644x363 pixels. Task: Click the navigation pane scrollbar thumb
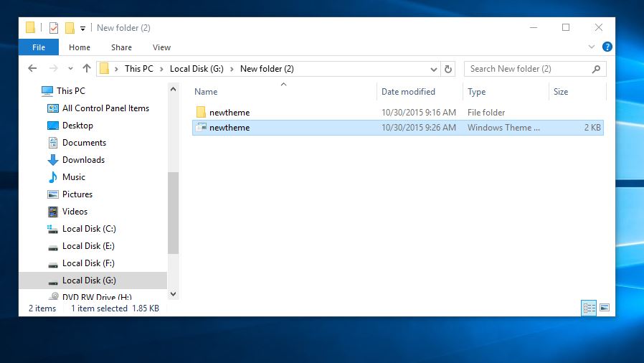pos(173,213)
